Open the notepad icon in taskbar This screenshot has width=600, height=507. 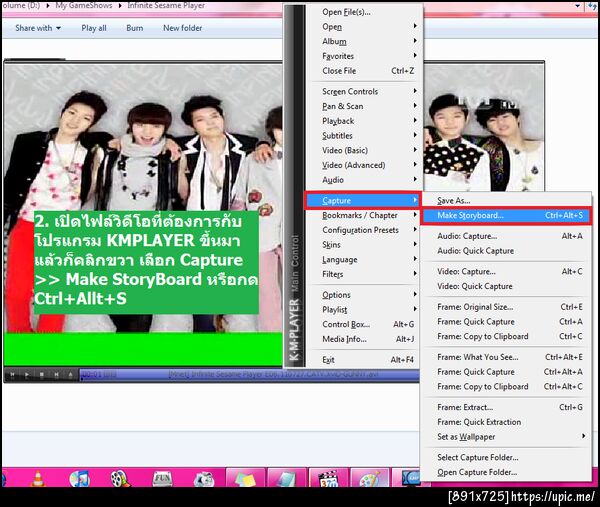click(x=287, y=478)
